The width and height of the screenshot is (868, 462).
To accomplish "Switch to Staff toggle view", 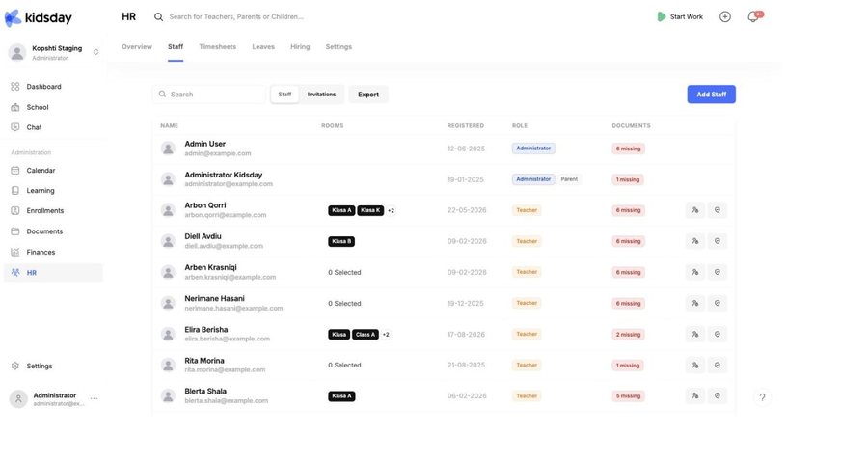I will tap(285, 95).
